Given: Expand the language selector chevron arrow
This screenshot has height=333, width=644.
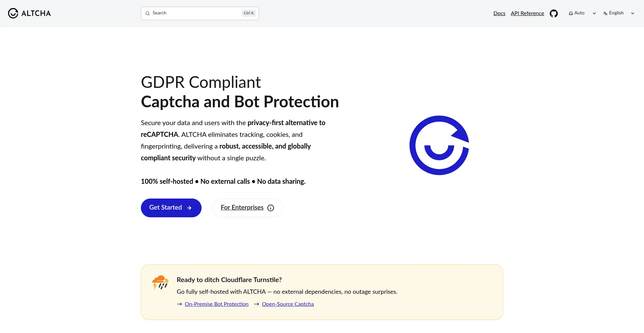Looking at the screenshot, I should click(633, 13).
